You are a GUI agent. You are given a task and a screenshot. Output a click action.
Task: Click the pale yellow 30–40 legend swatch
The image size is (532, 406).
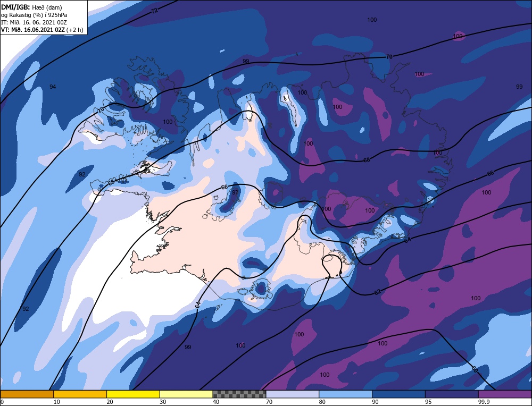(x=186, y=394)
